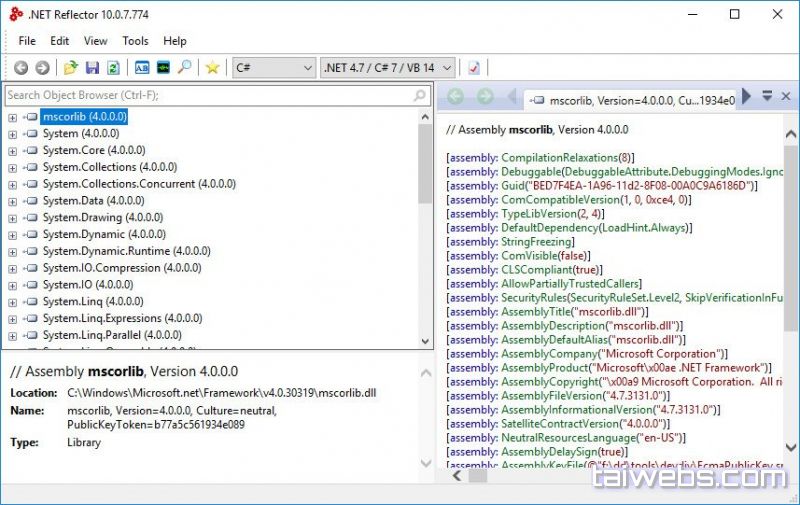Click the 'AB' toolbar icon
The image size is (800, 505).
(x=141, y=68)
